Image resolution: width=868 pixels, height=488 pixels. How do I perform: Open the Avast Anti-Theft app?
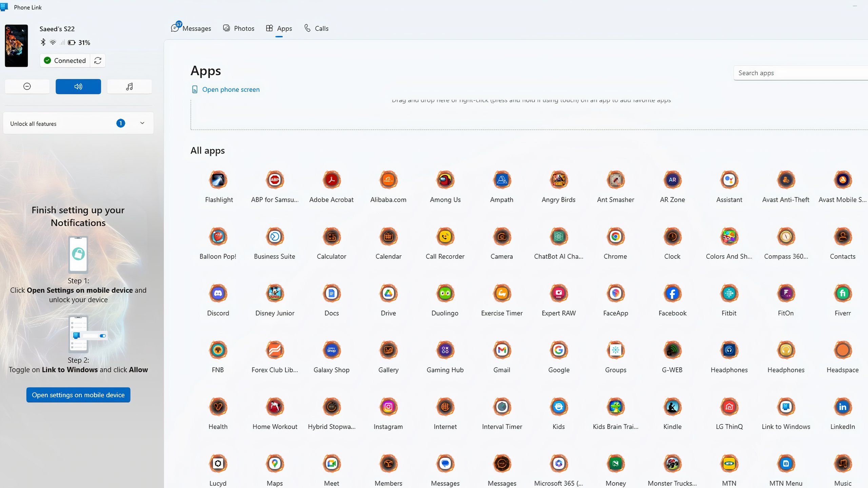(x=786, y=180)
